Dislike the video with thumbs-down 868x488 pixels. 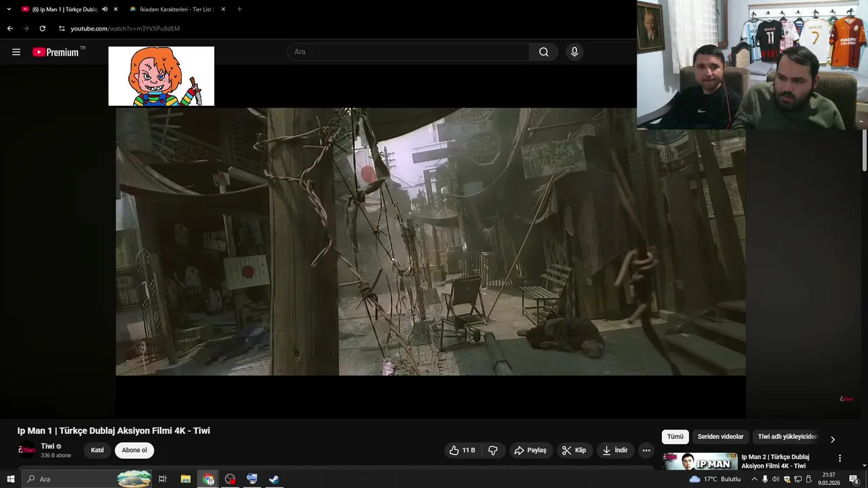click(x=493, y=450)
